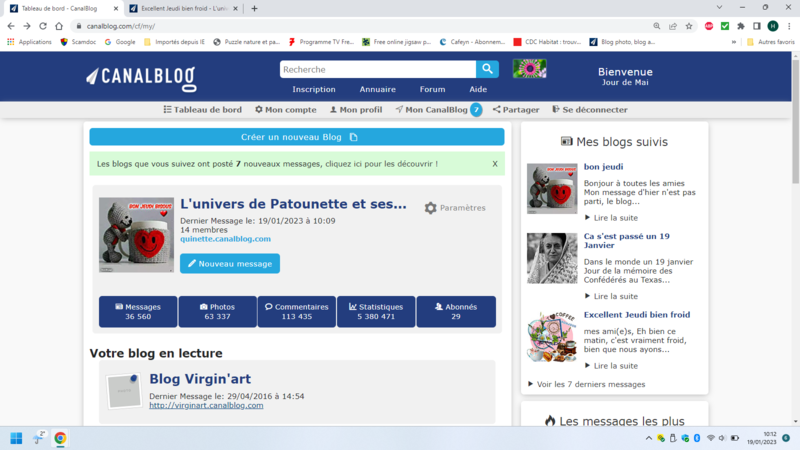
Task: Open the Windows Start menu
Action: coord(16,438)
